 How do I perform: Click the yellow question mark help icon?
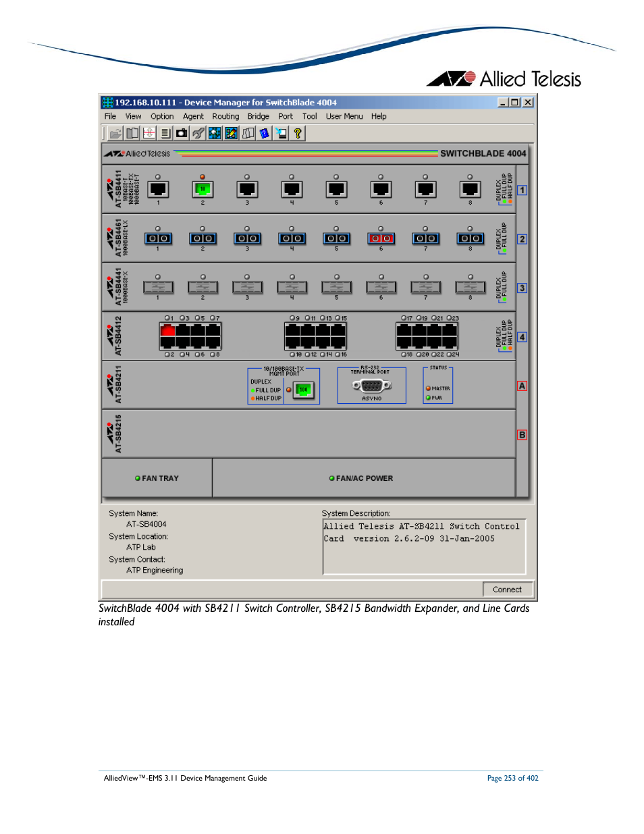click(x=297, y=133)
